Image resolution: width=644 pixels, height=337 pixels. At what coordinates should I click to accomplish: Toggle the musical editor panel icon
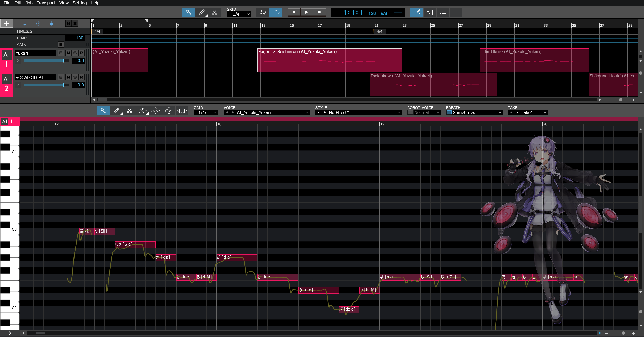point(417,12)
